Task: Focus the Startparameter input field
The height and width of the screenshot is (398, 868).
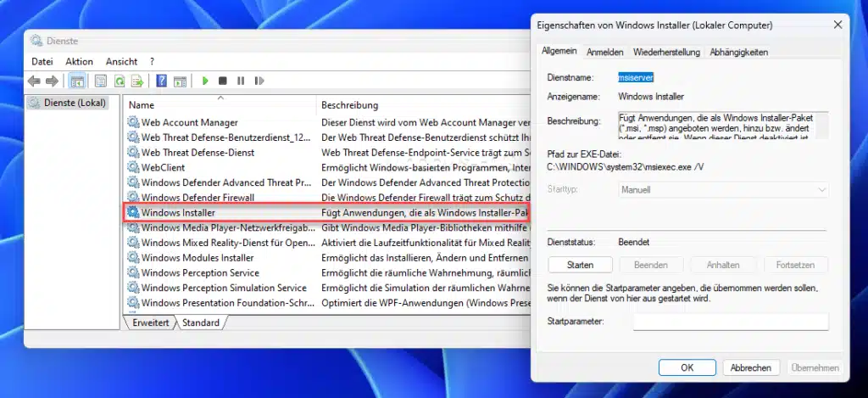Action: 731,322
